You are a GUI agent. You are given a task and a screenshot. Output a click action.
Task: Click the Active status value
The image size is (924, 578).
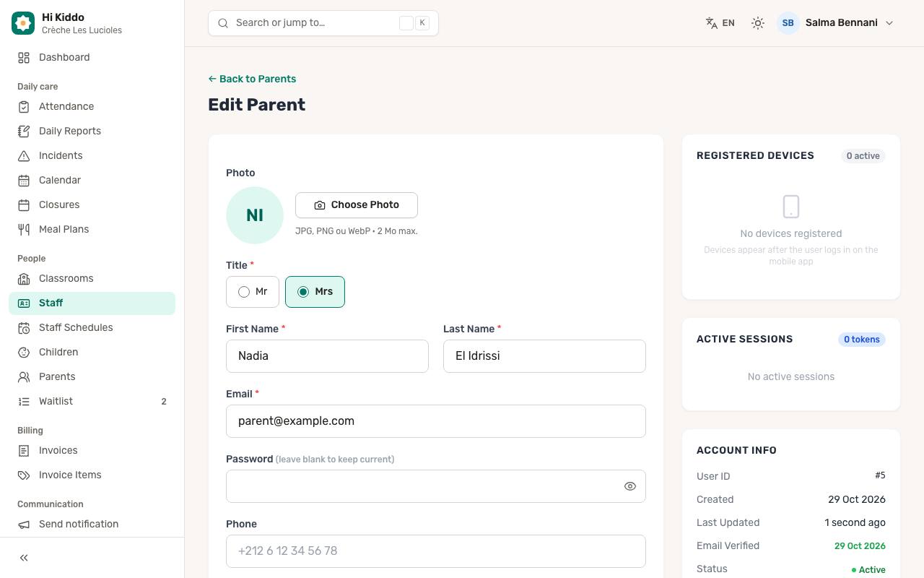[868, 570]
